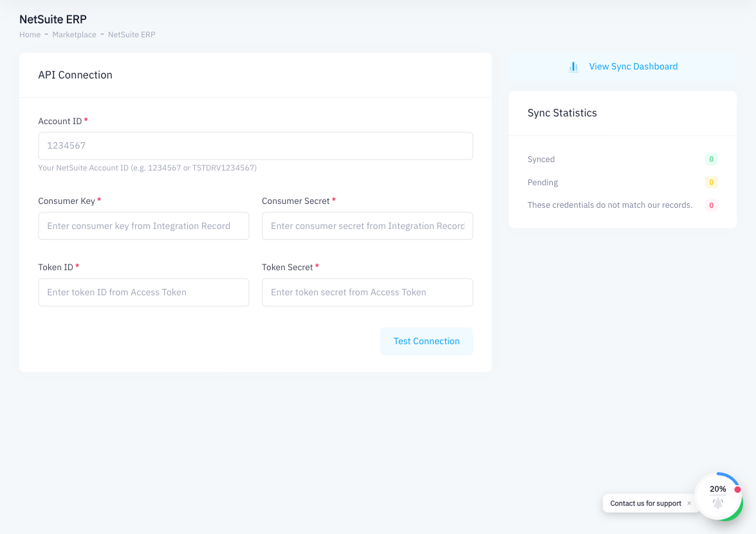Click the bar chart icon beside View Sync Dashboard
Screen dimensions: 756x534
[x=573, y=67]
